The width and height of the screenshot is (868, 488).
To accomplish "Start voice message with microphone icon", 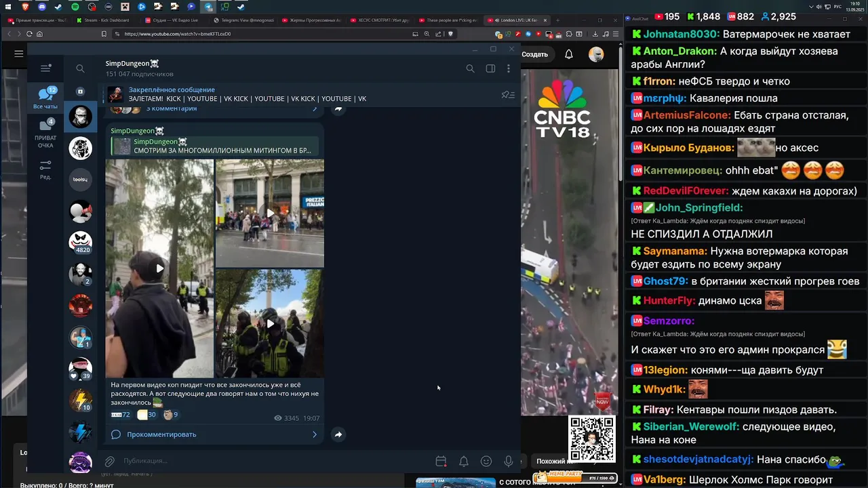I will pyautogui.click(x=509, y=462).
